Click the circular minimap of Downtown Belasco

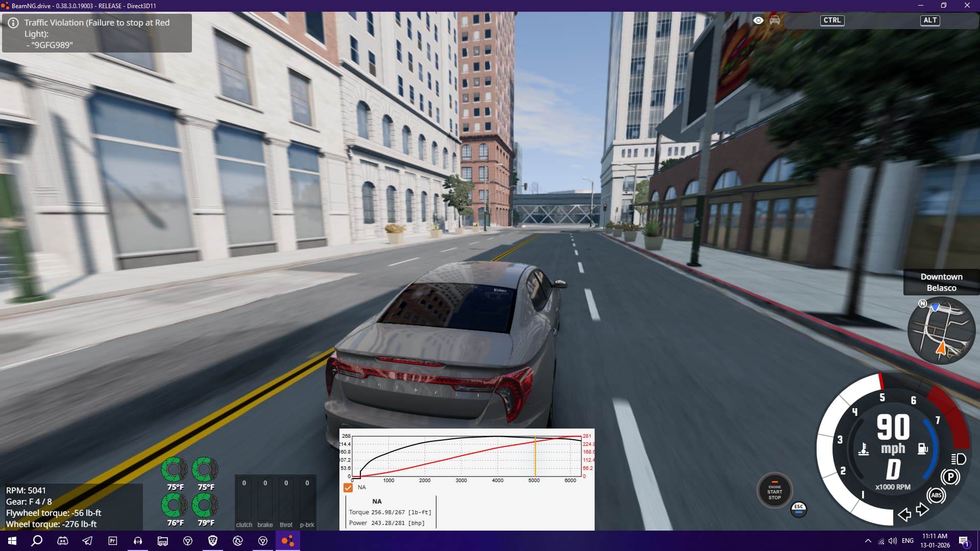click(941, 331)
